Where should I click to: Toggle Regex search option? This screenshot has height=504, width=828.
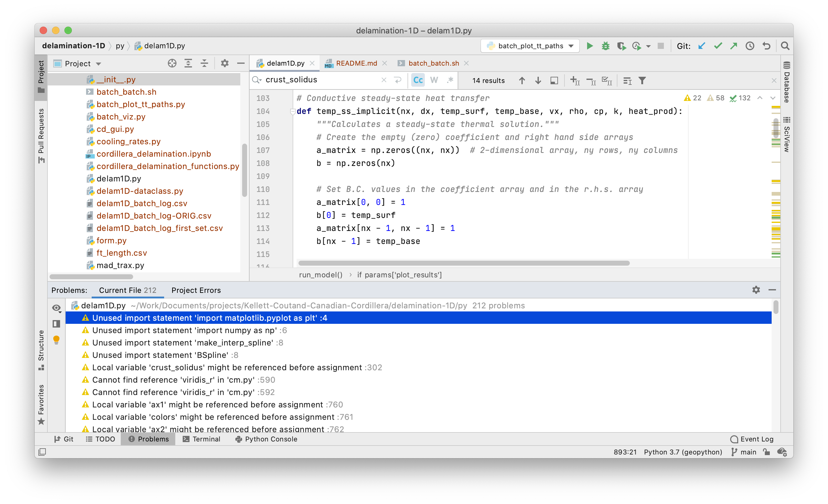pos(450,80)
